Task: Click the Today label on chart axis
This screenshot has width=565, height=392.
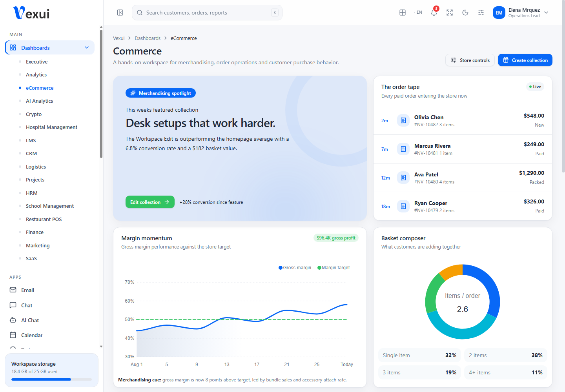Action: [x=347, y=365]
